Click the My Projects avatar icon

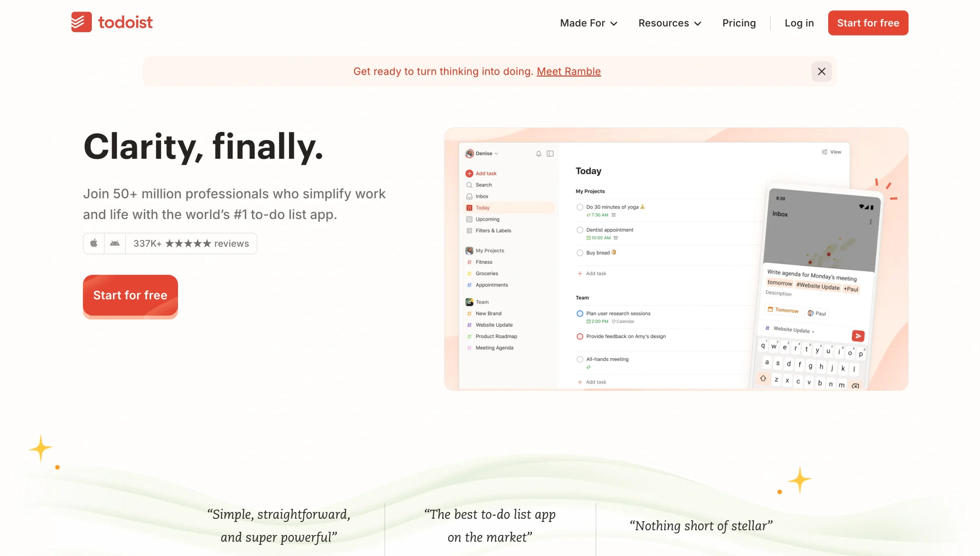(469, 251)
